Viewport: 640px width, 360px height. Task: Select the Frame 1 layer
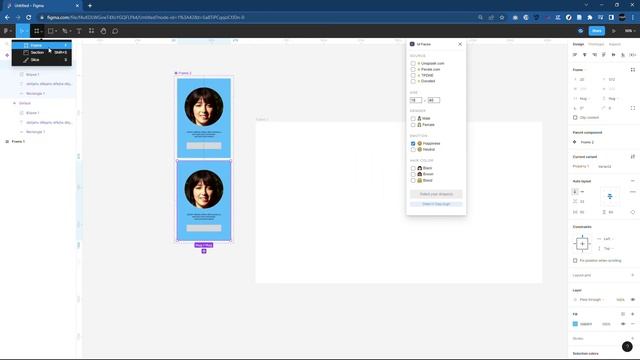point(18,142)
